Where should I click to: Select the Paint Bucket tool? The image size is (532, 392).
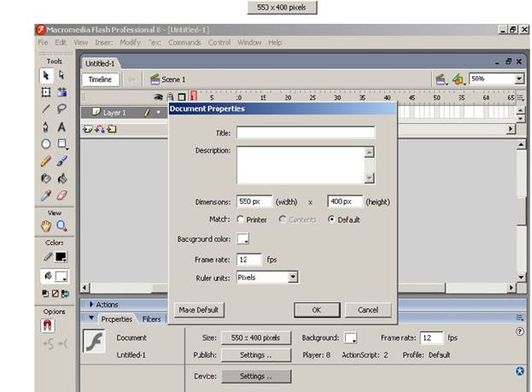coord(62,178)
